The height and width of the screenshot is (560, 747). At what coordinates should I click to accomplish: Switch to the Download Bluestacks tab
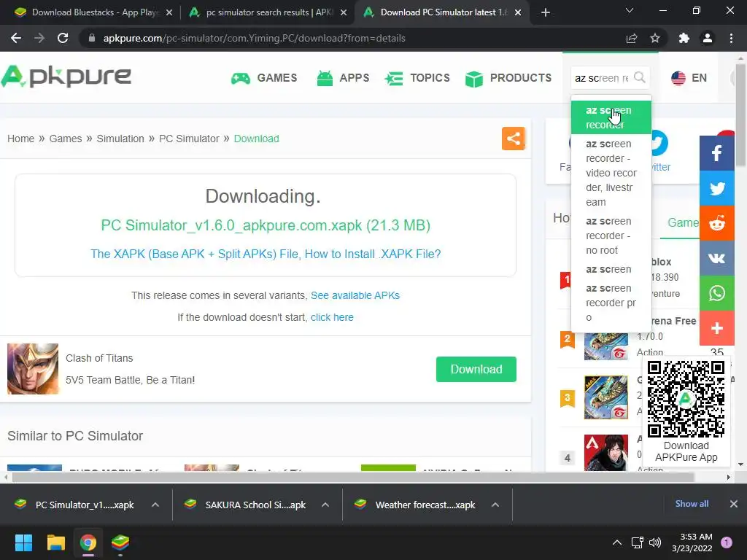tap(88, 12)
